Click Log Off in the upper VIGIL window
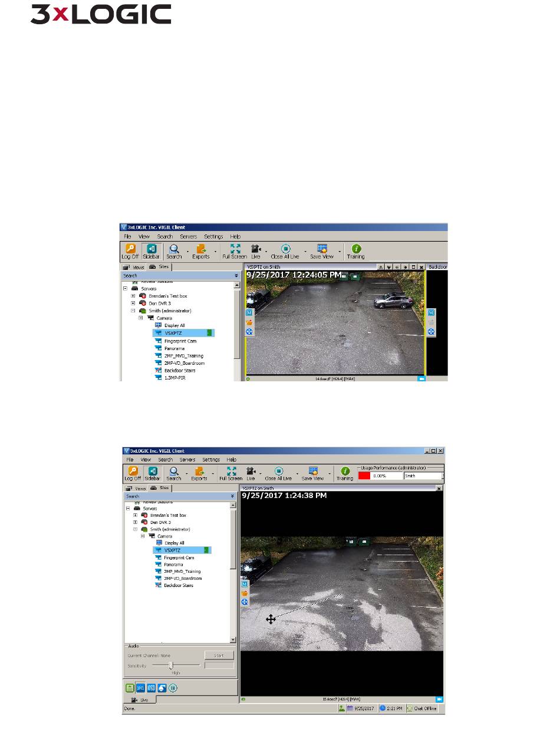This screenshot has height=752, width=560. [x=130, y=252]
